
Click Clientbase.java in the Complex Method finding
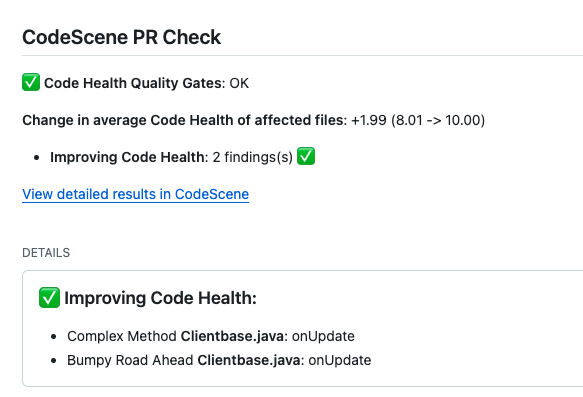234,336
